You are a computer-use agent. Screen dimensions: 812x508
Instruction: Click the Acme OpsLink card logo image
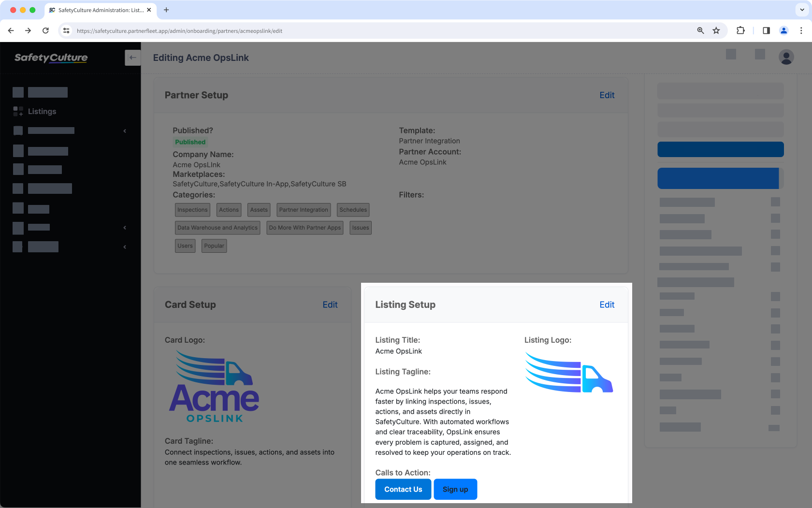click(214, 387)
